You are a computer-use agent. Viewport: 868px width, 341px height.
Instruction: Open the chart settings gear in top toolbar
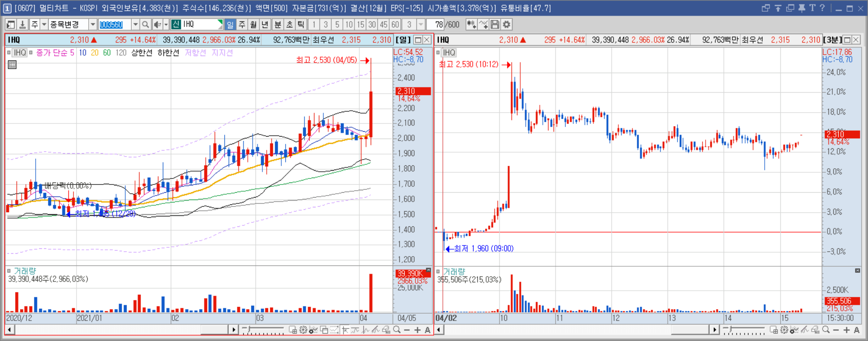coord(507,24)
